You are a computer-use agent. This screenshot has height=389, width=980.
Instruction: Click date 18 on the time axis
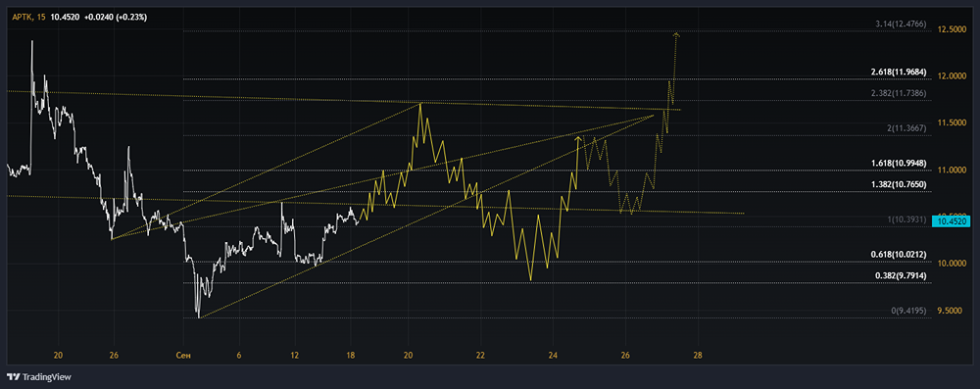click(350, 356)
